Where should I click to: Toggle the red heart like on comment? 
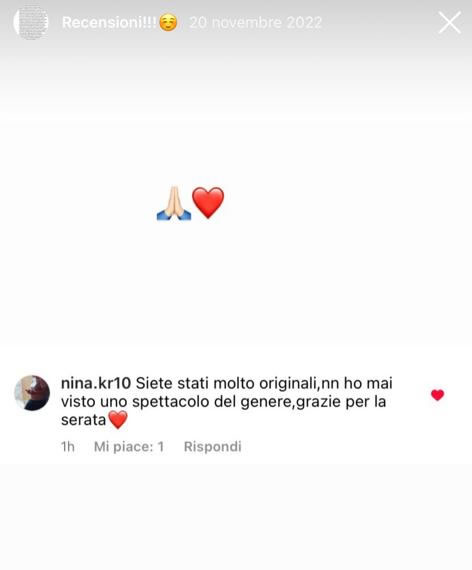(x=437, y=395)
